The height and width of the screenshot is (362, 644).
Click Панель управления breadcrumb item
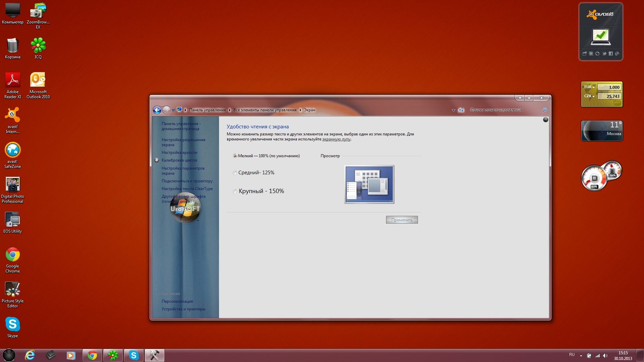coord(207,110)
